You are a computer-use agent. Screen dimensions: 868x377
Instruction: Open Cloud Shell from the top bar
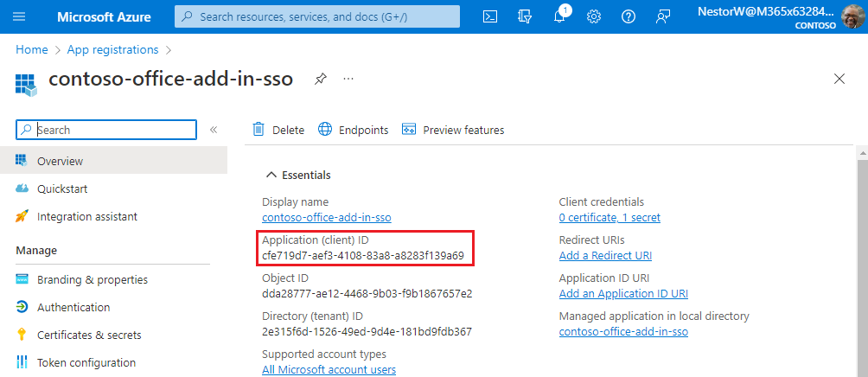[x=490, y=16]
